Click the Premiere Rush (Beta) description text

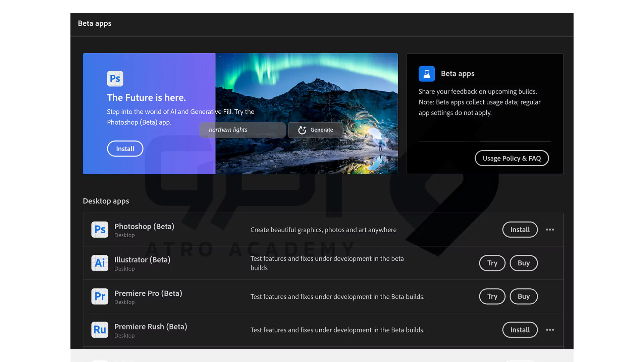pyautogui.click(x=337, y=330)
